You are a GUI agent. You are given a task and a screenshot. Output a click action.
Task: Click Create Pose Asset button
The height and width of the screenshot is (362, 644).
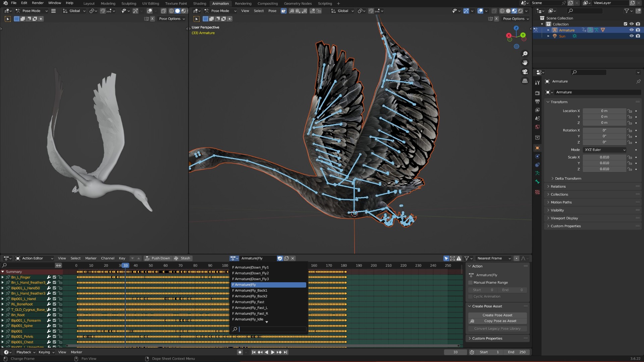[497, 315]
